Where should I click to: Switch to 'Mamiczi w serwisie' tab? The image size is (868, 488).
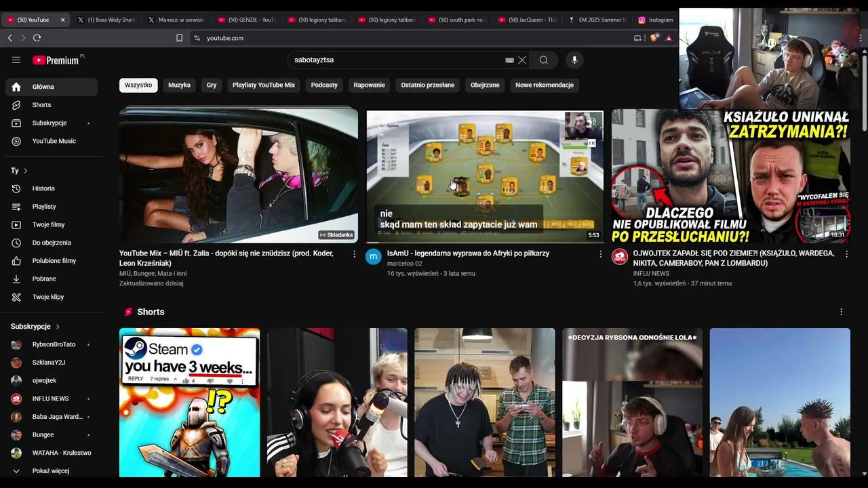click(x=177, y=20)
